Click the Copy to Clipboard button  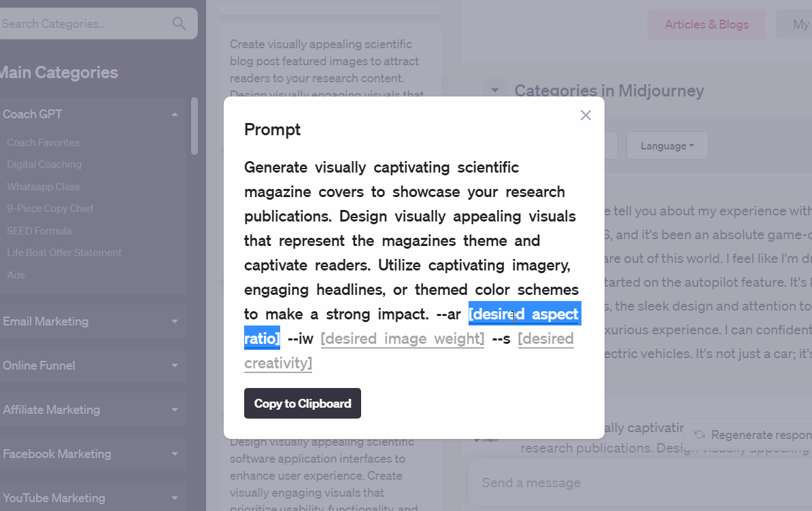point(303,404)
